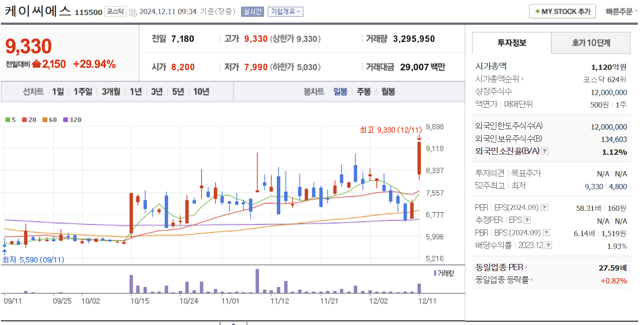Switch to the 주봉 chart tab
Screen dimensions: 644x325
pyautogui.click(x=364, y=92)
